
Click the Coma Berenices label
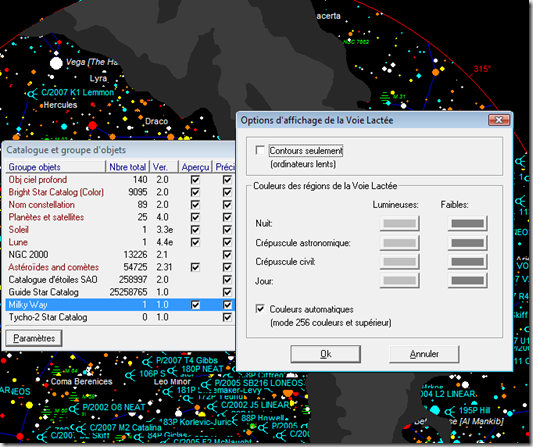81,381
